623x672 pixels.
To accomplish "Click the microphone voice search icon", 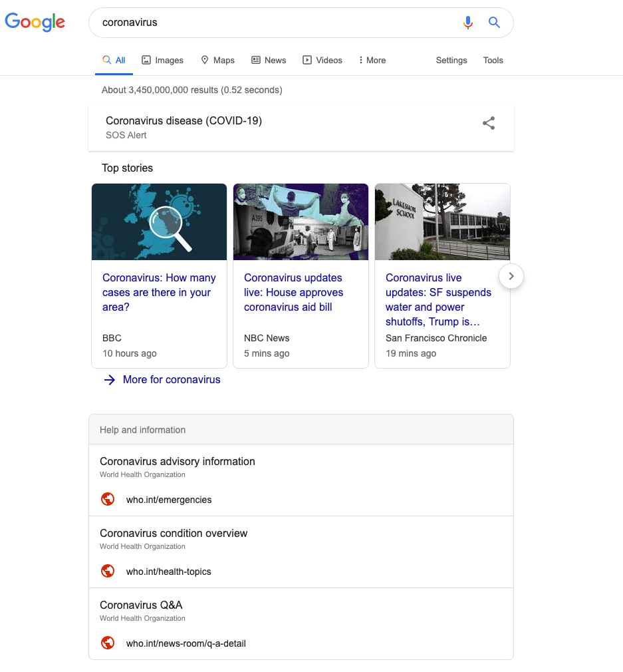I will click(468, 22).
